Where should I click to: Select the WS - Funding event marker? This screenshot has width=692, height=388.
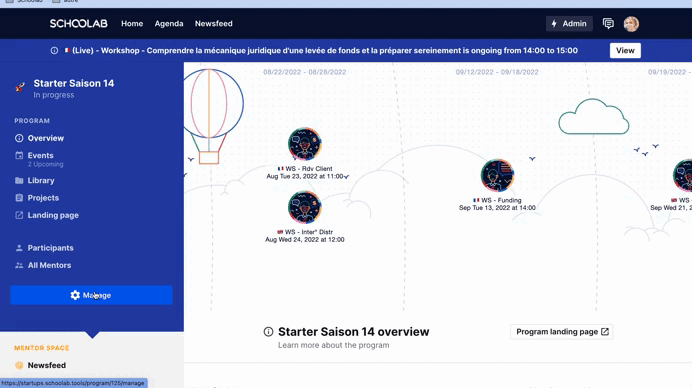click(x=497, y=175)
